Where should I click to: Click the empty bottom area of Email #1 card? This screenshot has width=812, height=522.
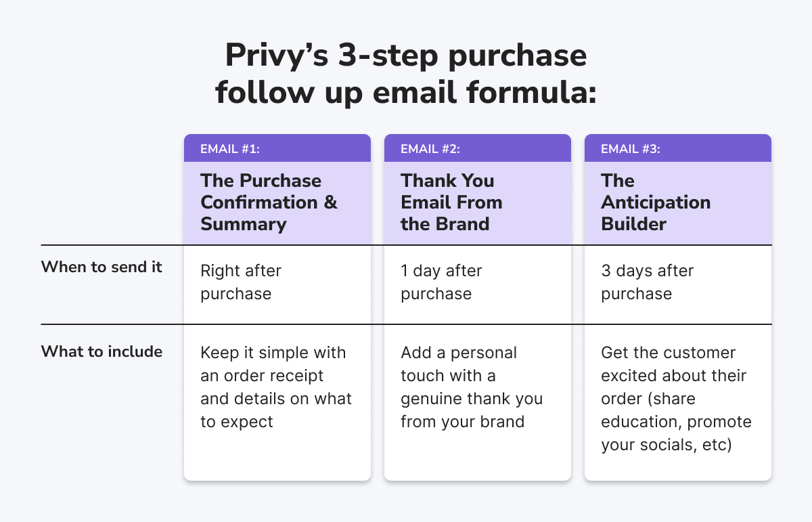click(x=277, y=457)
